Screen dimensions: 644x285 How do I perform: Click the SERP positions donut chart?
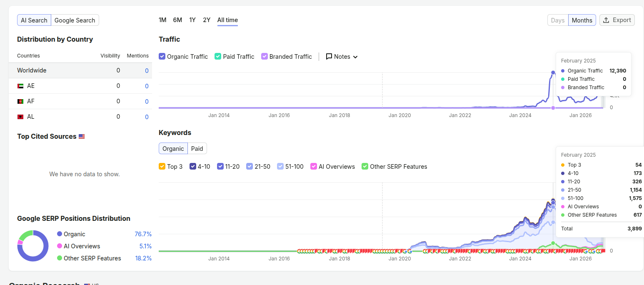click(x=33, y=246)
